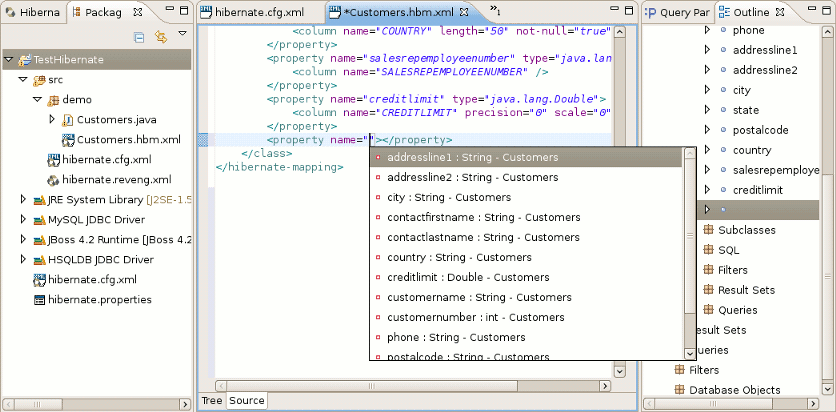Expand the JRE System Library node
The height and width of the screenshot is (412, 836).
click(x=23, y=200)
